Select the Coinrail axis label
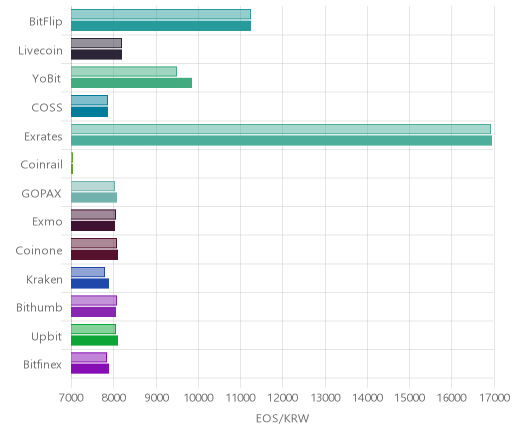Viewport: 512px width, 436px height. (42, 164)
